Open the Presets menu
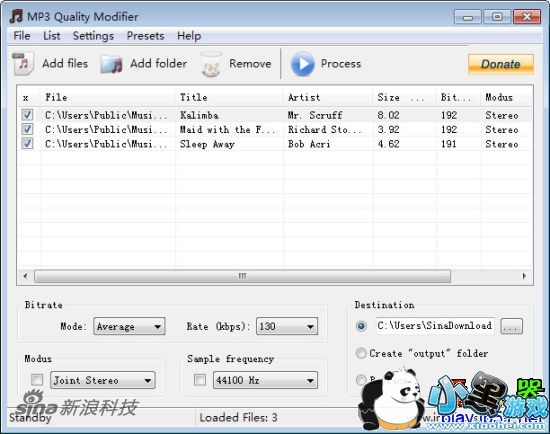550x434 pixels. pos(145,35)
